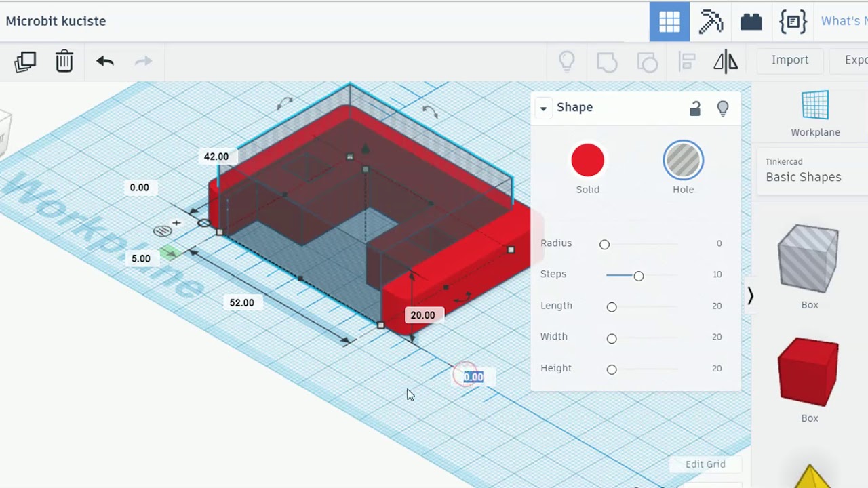Open the Bricks view
Viewport: 868px width, 488px height.
(751, 22)
